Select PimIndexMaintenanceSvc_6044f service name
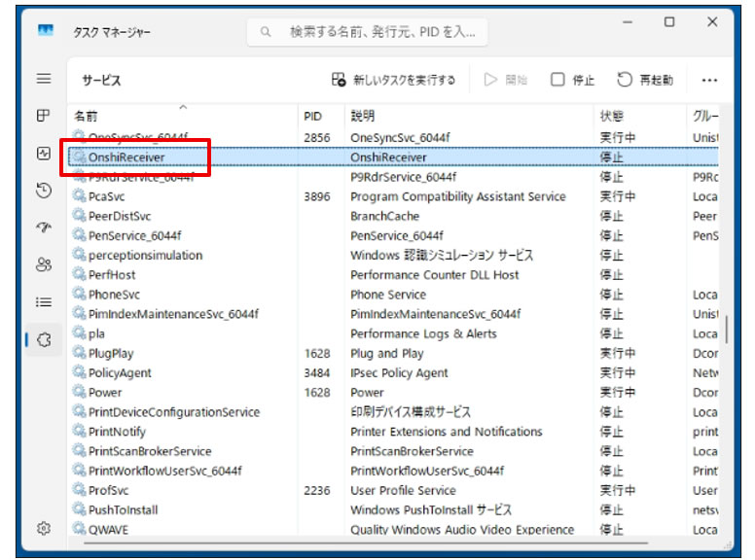Screen dimensions: 755x560 (x=173, y=314)
